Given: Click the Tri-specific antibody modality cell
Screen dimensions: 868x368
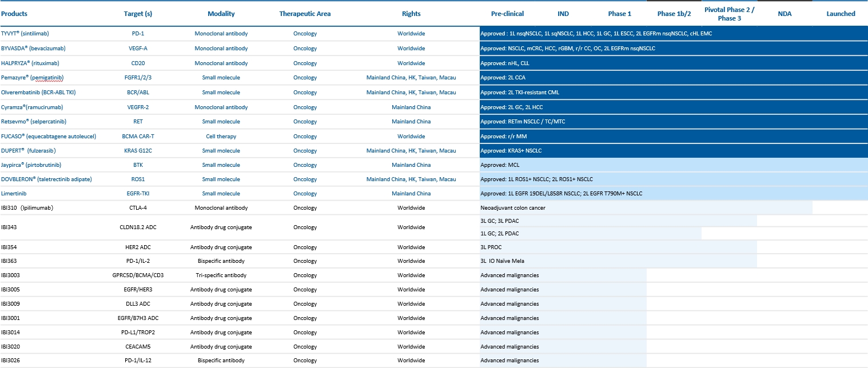Looking at the screenshot, I should (221, 275).
